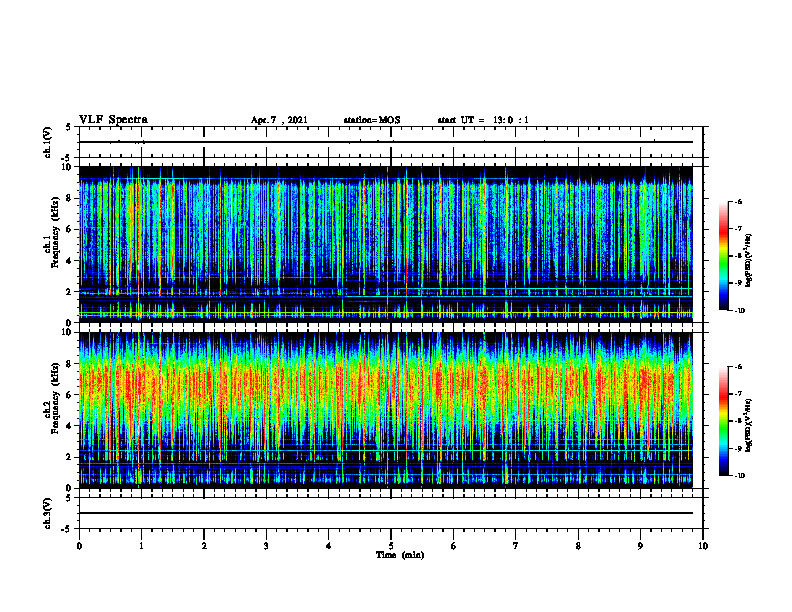Click the "-10" value on ch.1 colorbar
Screen dimensions: 792x612
click(739, 311)
